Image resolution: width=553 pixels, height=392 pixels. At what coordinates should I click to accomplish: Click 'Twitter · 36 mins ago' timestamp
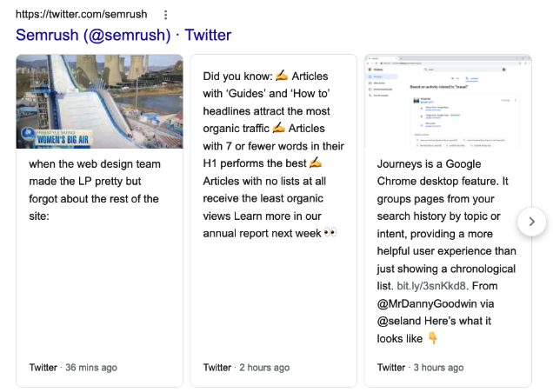73,368
